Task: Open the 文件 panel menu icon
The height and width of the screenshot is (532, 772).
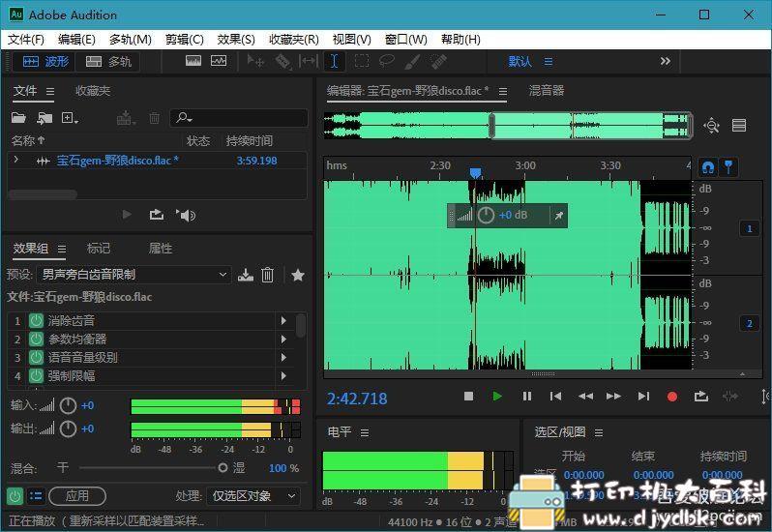Action: tap(50, 92)
